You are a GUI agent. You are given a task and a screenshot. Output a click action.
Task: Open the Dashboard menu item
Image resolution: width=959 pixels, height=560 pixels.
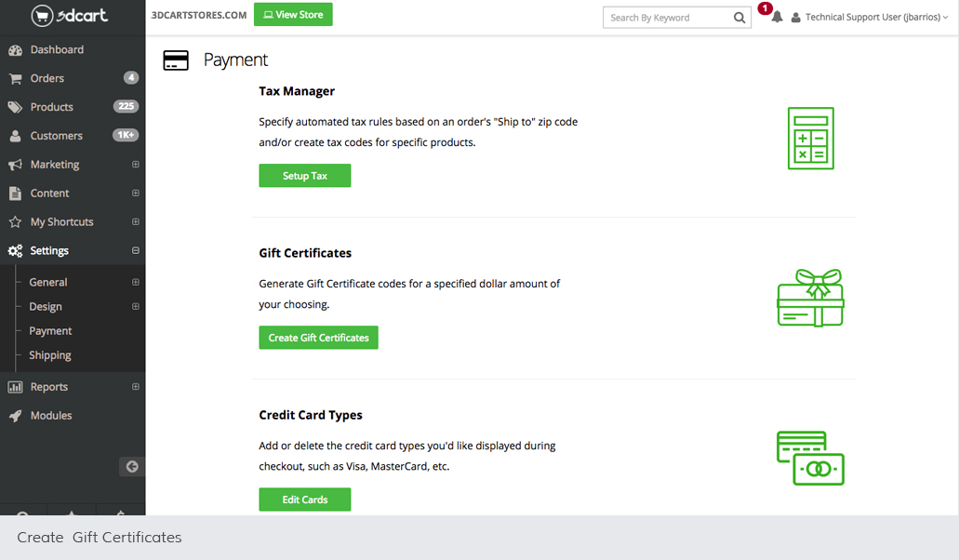click(57, 49)
